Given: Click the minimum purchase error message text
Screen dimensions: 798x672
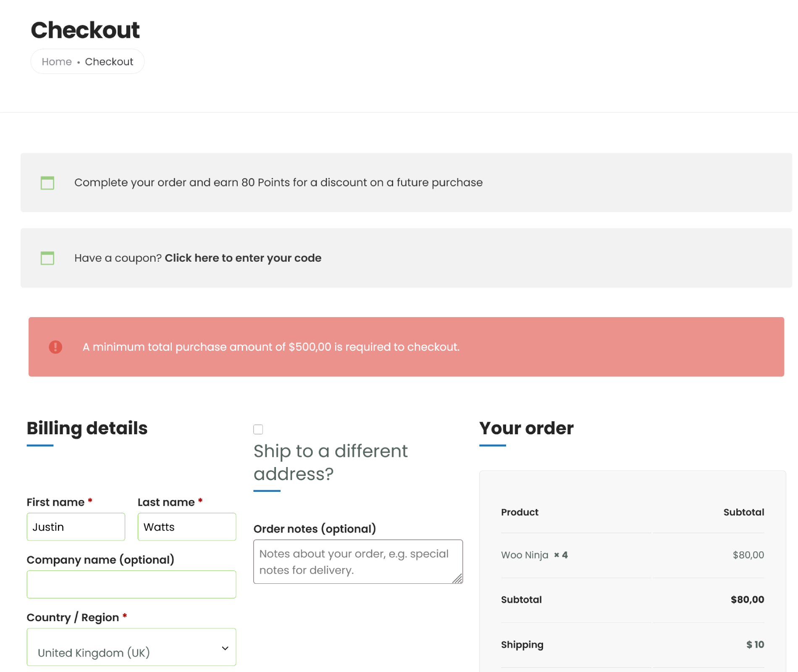Looking at the screenshot, I should click(271, 347).
